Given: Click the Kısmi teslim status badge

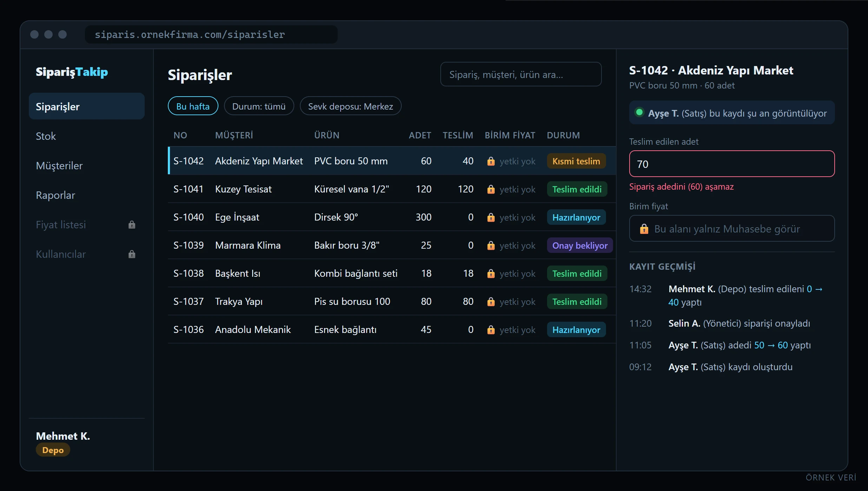Looking at the screenshot, I should click(x=576, y=161).
